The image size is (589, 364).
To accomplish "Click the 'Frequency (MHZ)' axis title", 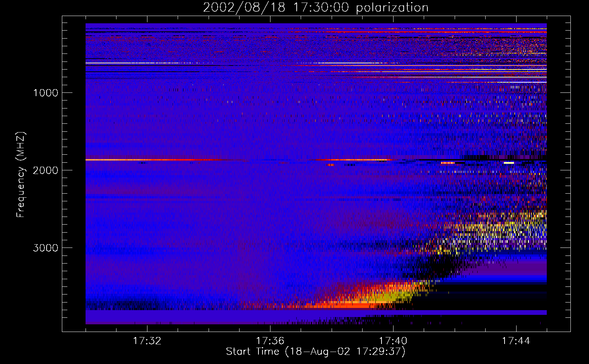I will point(20,175).
